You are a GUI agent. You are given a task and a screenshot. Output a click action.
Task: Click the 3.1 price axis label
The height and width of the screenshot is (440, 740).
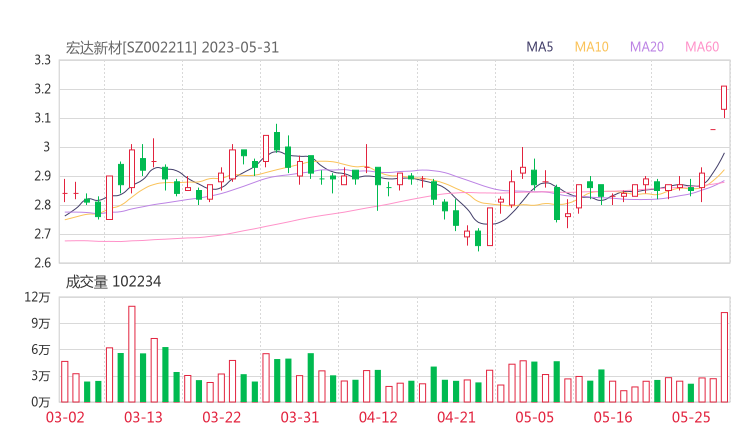(x=42, y=118)
